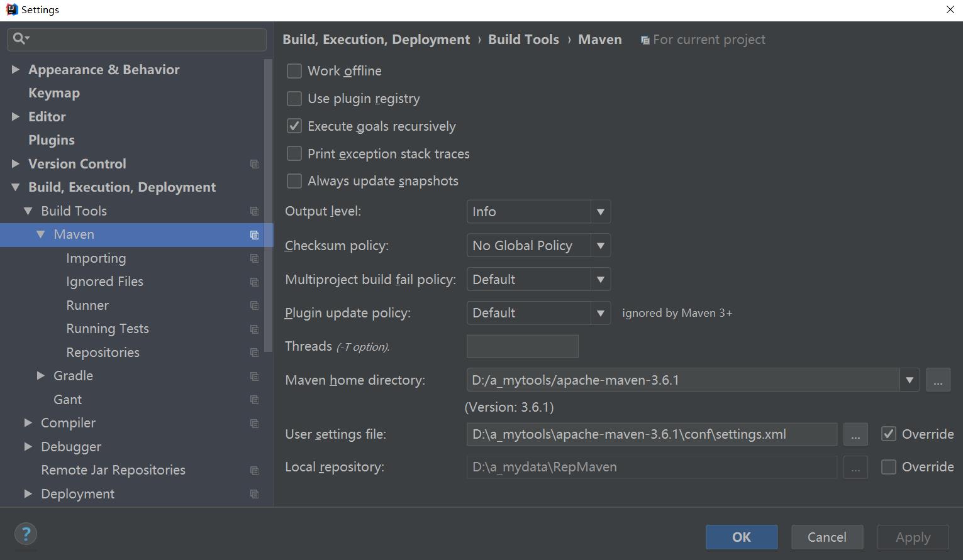
Task: Click the IntelliJ logo in title bar
Action: (x=11, y=9)
